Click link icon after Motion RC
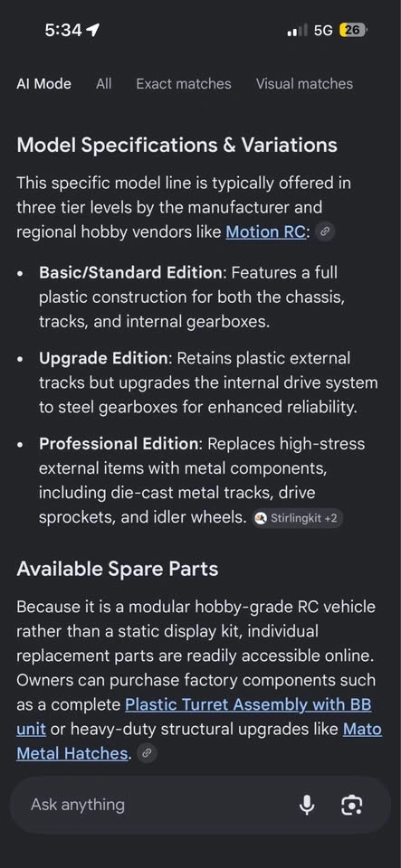Screen dimensions: 401x868 (x=325, y=232)
